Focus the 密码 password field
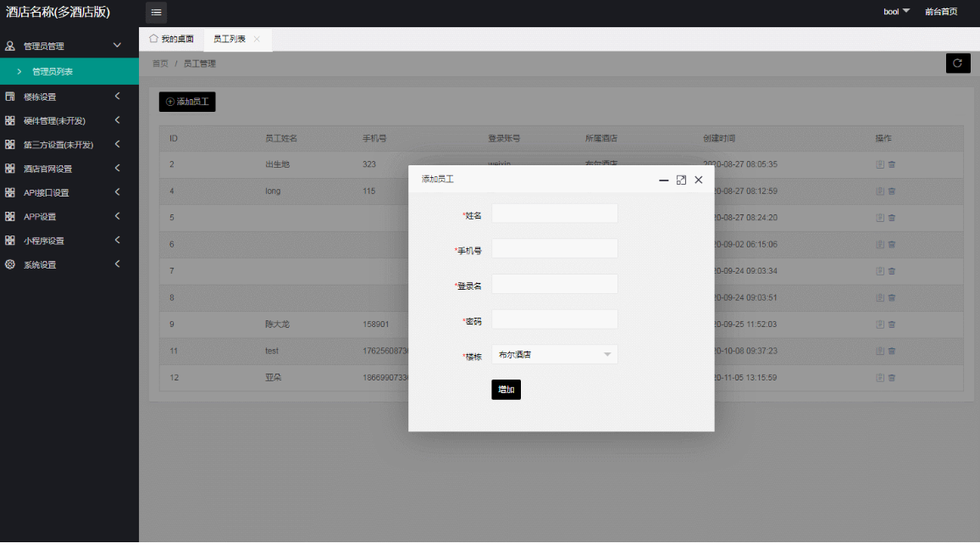 click(554, 319)
